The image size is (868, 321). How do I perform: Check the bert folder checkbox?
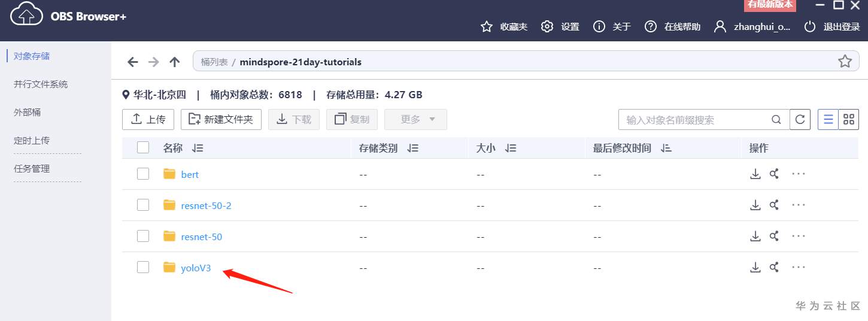coord(143,174)
